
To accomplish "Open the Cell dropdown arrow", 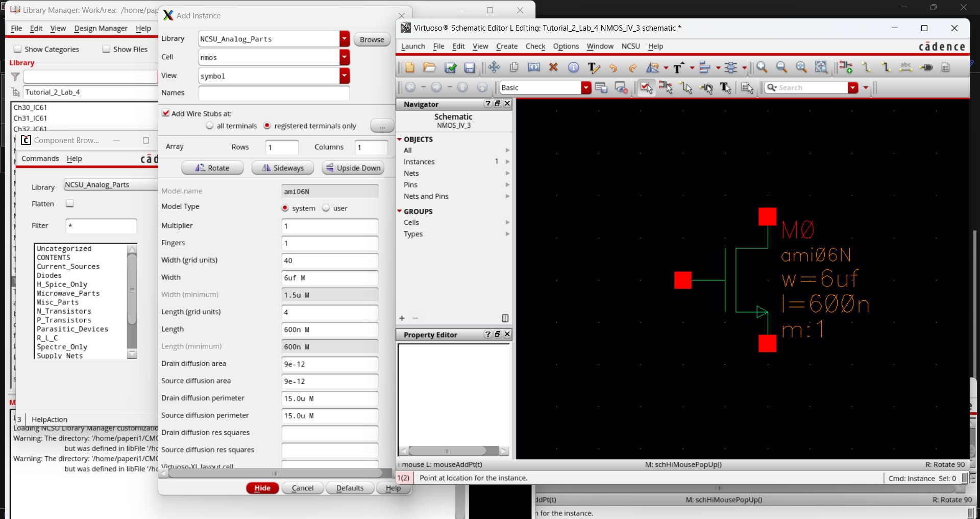I will [x=345, y=57].
